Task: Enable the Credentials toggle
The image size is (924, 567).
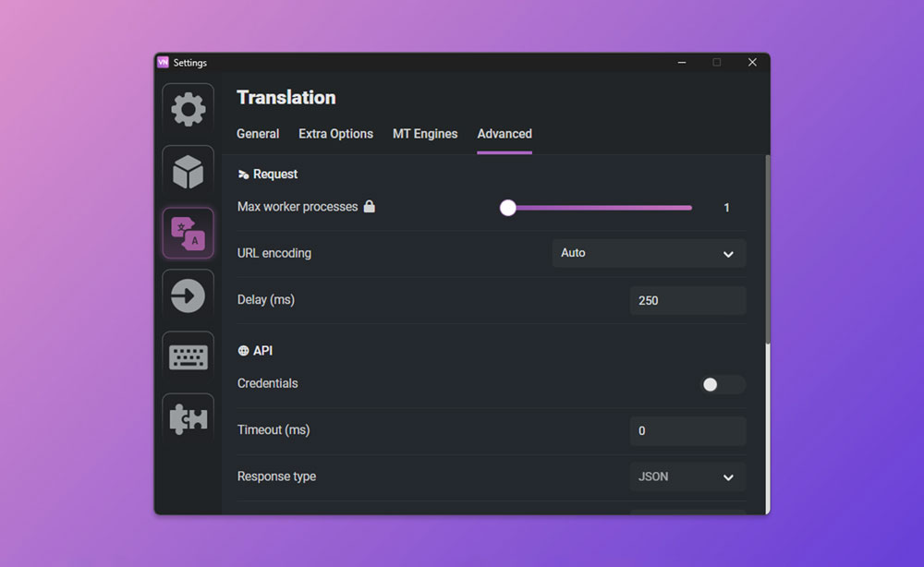Action: pos(723,384)
